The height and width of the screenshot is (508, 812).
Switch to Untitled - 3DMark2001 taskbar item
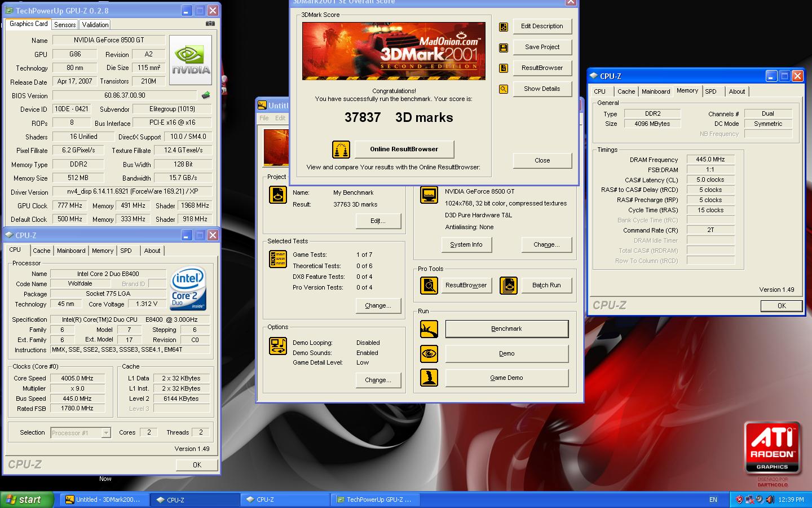pyautogui.click(x=104, y=500)
